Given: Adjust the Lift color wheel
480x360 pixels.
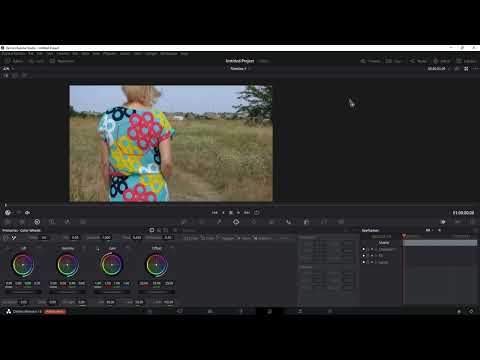Looking at the screenshot, I should pos(23,265).
